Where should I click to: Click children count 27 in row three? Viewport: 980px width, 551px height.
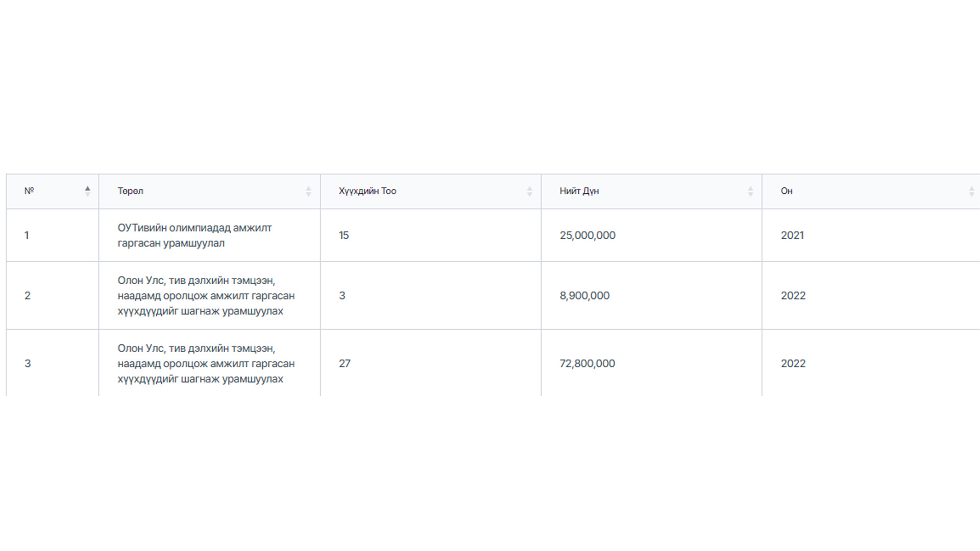[345, 363]
